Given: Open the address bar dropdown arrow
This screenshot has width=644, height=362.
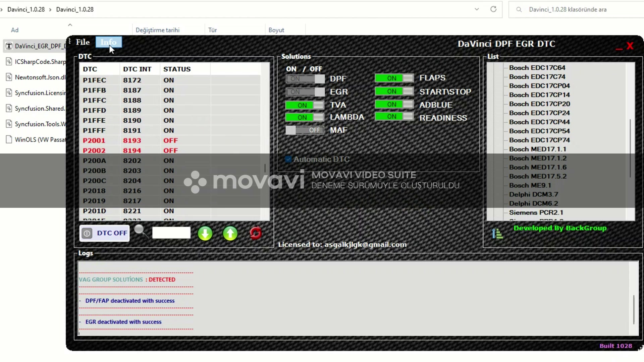Looking at the screenshot, I should [x=477, y=9].
